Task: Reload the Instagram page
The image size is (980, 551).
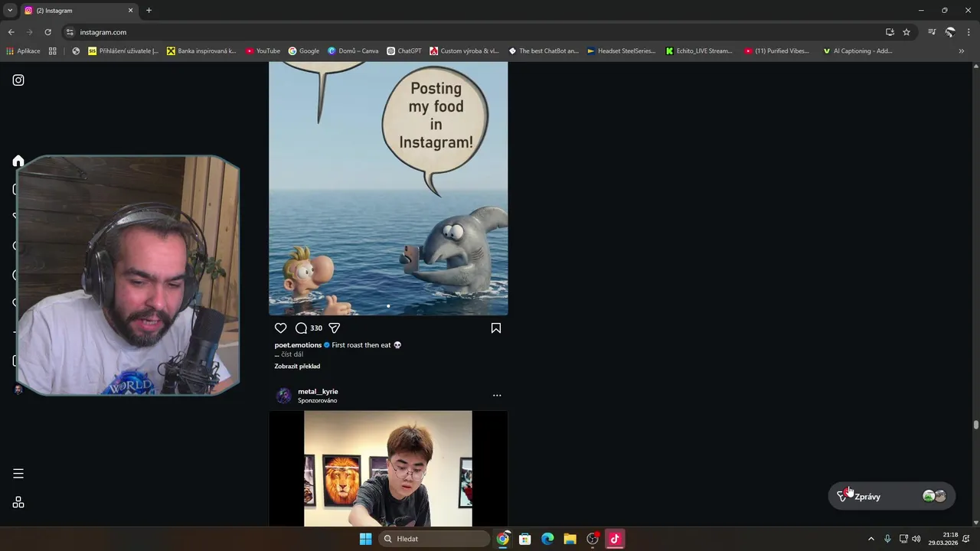Action: coord(47,32)
